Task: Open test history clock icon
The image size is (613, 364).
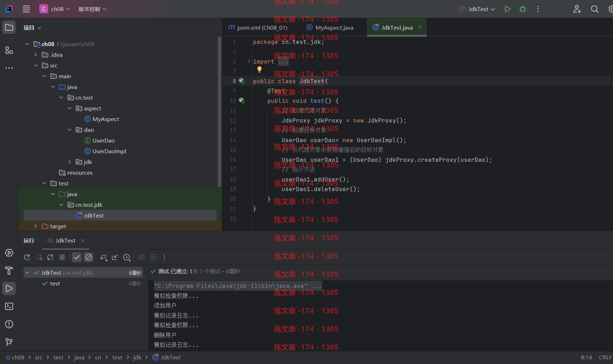Action: tap(127, 257)
